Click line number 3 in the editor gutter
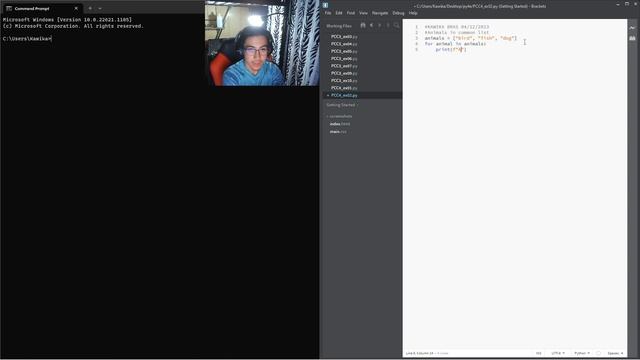 [x=416, y=38]
